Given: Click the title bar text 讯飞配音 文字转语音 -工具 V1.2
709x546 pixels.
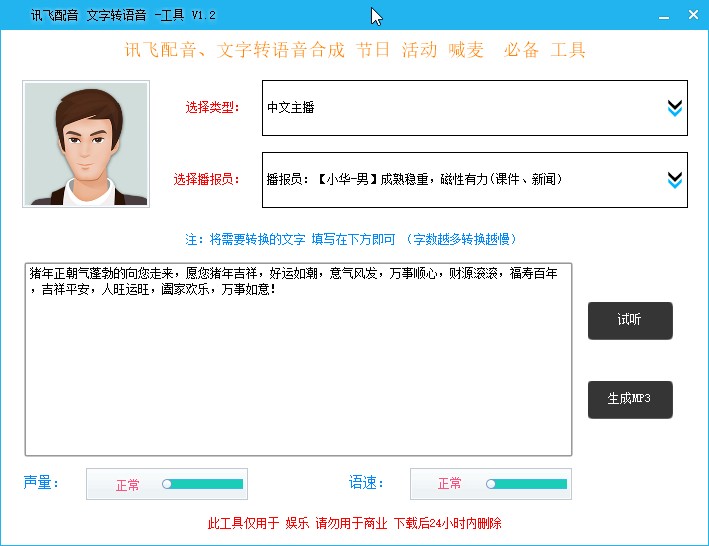Looking at the screenshot, I should (x=123, y=15).
